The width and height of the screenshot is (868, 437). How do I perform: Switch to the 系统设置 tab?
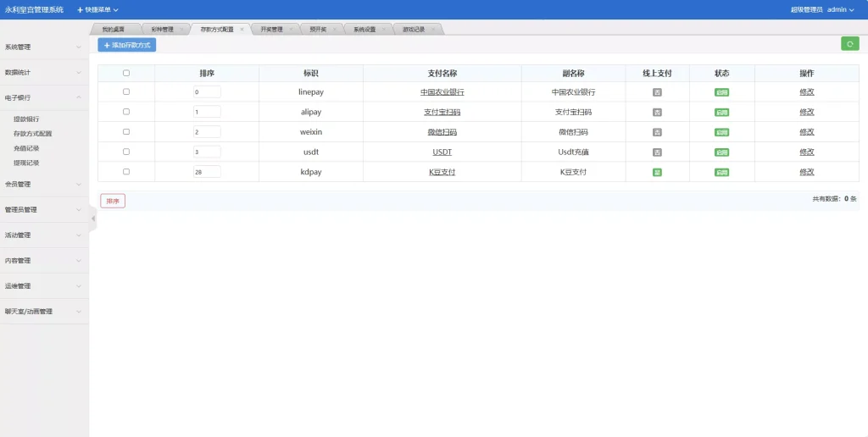click(x=364, y=29)
